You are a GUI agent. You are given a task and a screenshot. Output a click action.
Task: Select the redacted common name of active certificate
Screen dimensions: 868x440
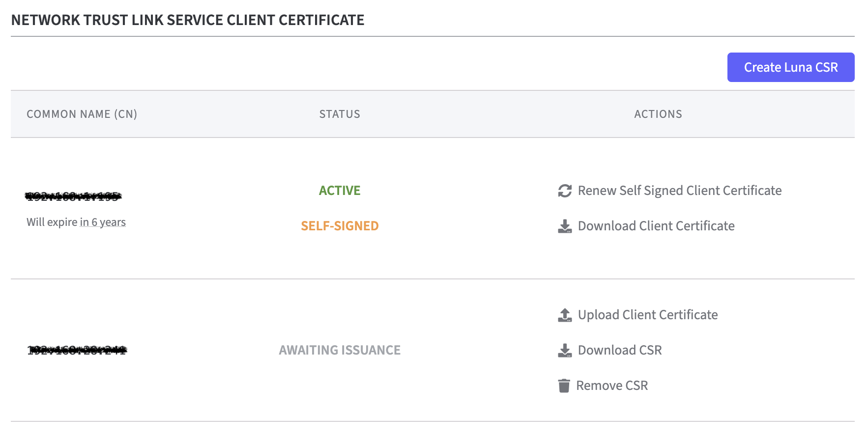pos(73,196)
